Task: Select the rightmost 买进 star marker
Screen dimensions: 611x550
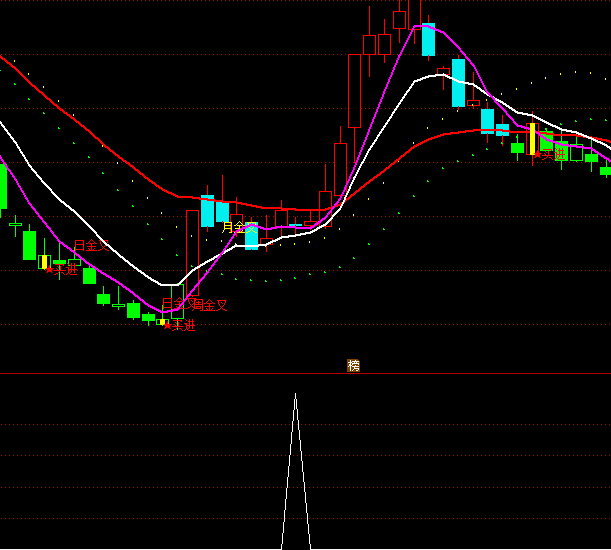Action: pyautogui.click(x=538, y=154)
